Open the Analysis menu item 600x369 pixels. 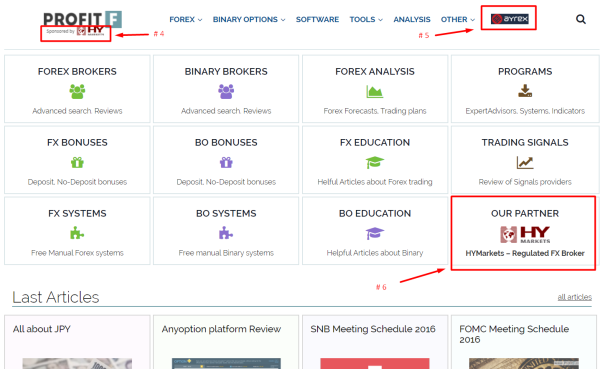pyautogui.click(x=412, y=20)
